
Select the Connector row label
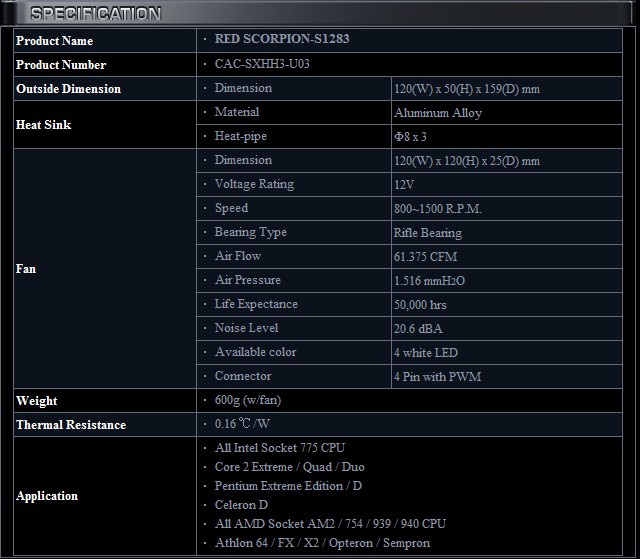click(243, 376)
